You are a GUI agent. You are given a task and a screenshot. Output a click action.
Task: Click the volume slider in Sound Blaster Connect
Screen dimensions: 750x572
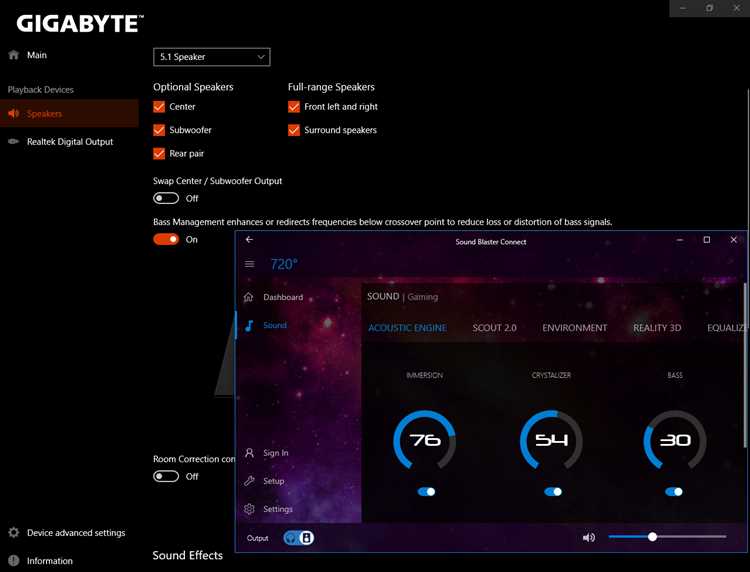point(667,537)
